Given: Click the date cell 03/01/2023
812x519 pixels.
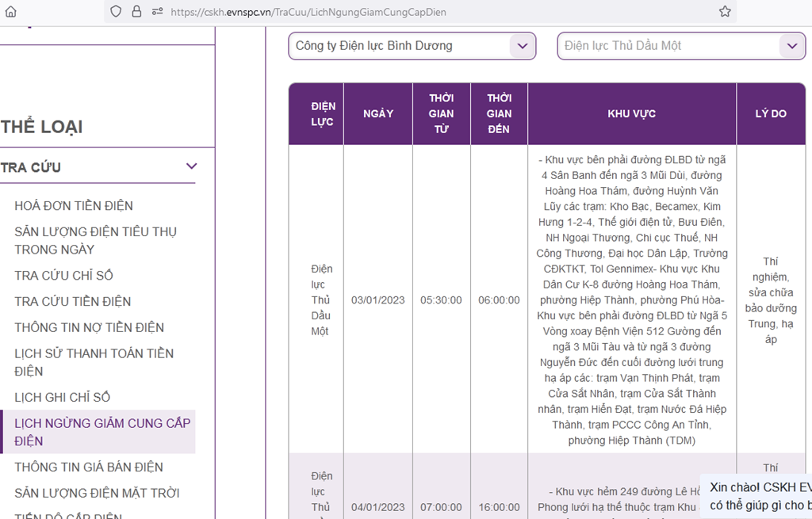Looking at the screenshot, I should (x=378, y=300).
